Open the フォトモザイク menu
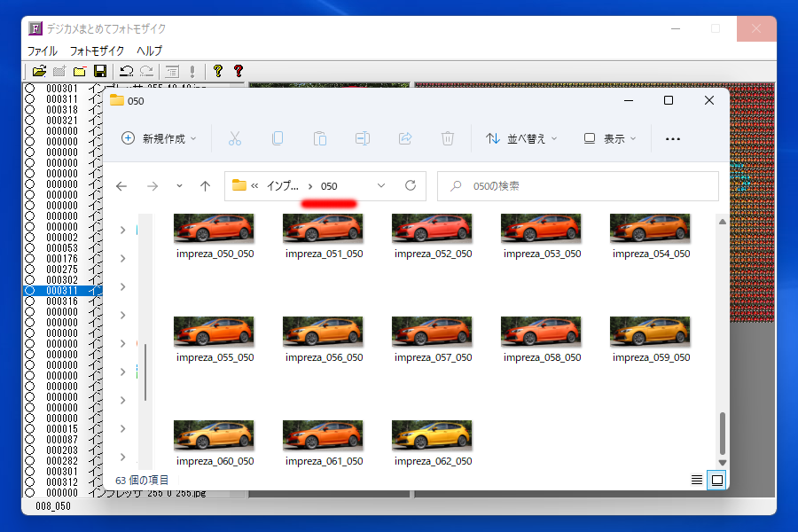Image resolution: width=798 pixels, height=532 pixels. click(97, 51)
